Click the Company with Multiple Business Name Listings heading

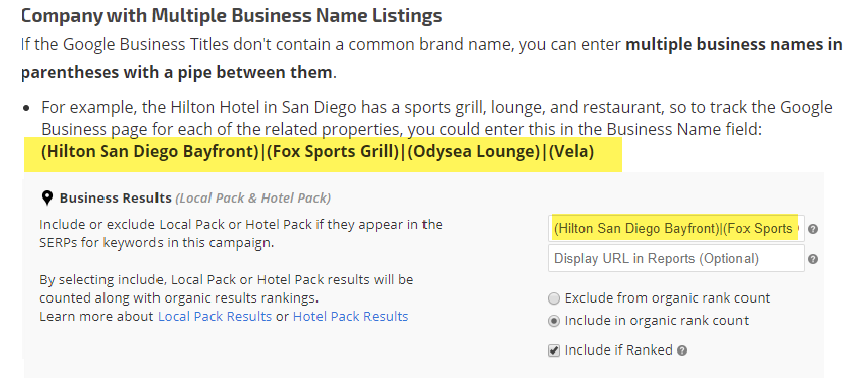[232, 15]
